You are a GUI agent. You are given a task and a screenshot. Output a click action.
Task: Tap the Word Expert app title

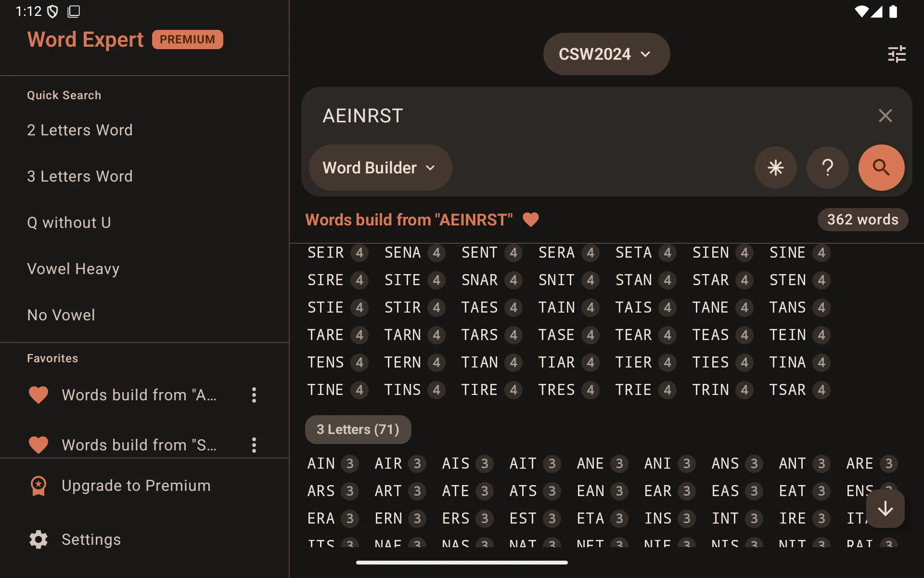point(85,39)
